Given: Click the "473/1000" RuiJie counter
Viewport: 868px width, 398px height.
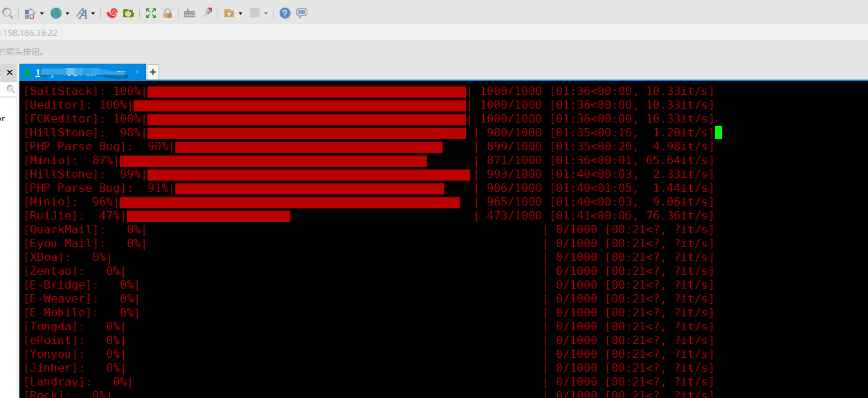Looking at the screenshot, I should click(x=515, y=216).
